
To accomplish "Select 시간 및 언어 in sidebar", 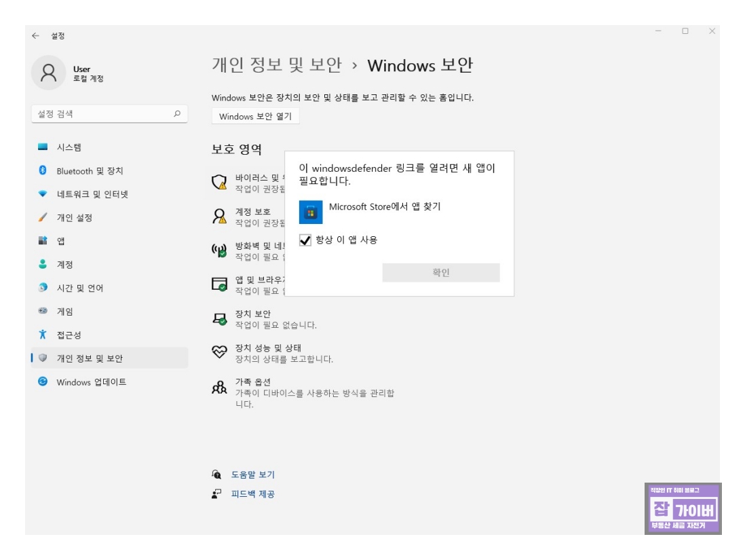I will (x=110, y=288).
